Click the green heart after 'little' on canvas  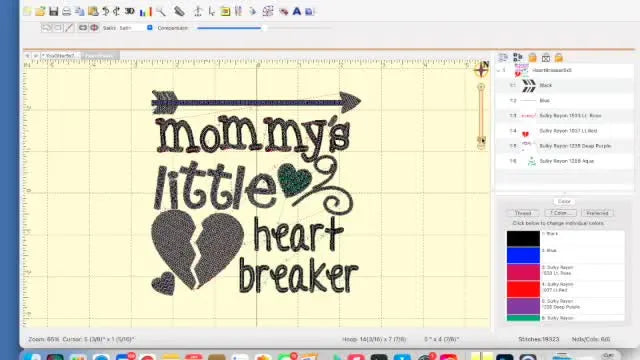click(x=294, y=180)
